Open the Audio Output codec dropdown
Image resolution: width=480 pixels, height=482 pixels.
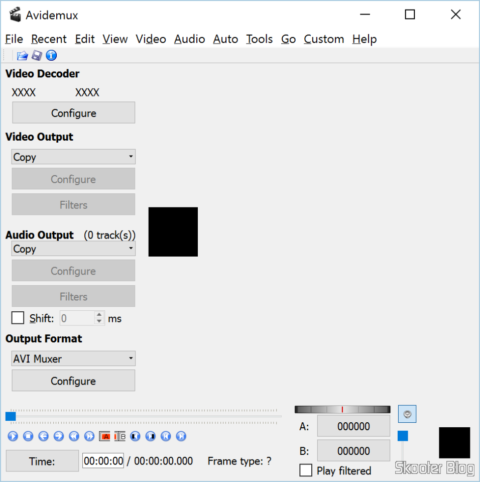click(x=73, y=249)
